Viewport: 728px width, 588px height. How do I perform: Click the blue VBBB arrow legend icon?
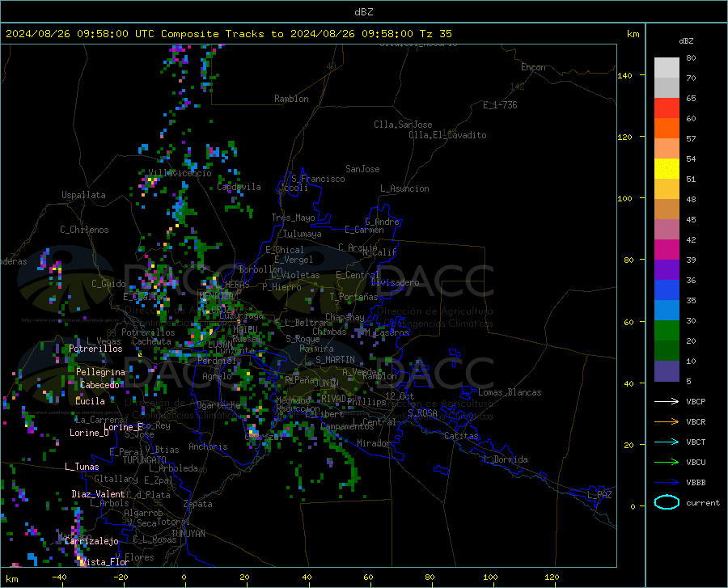point(667,483)
